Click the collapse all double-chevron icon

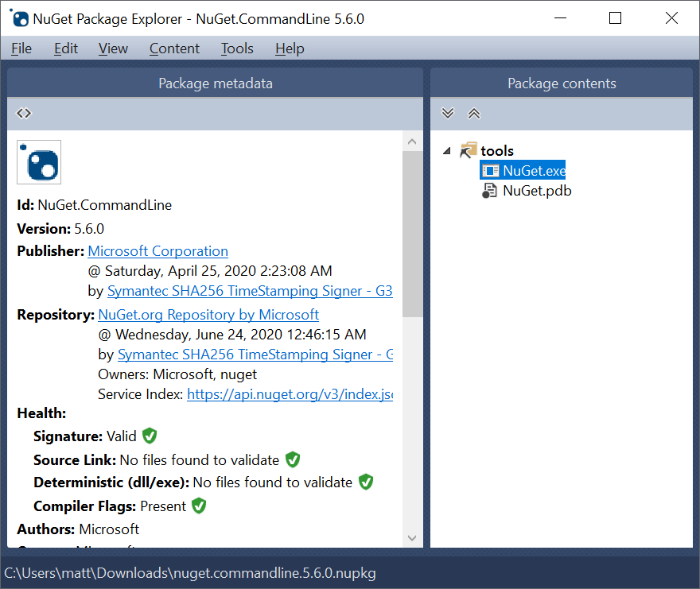click(473, 114)
